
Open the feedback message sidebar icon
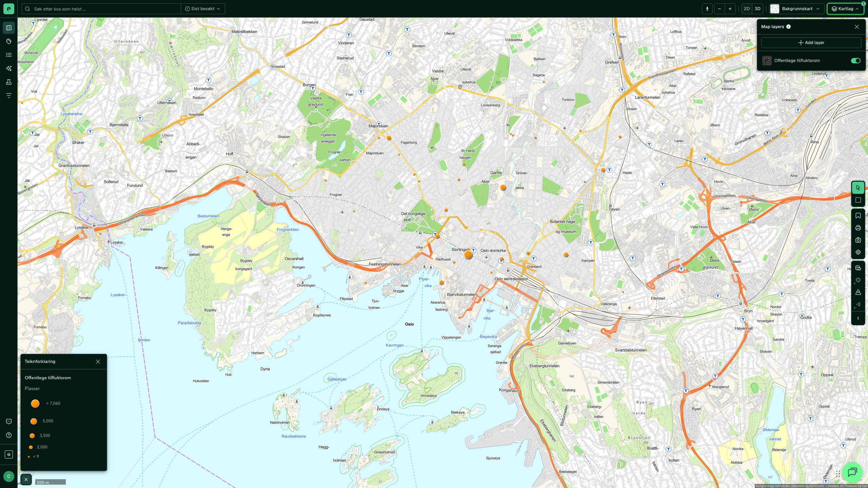point(9,422)
